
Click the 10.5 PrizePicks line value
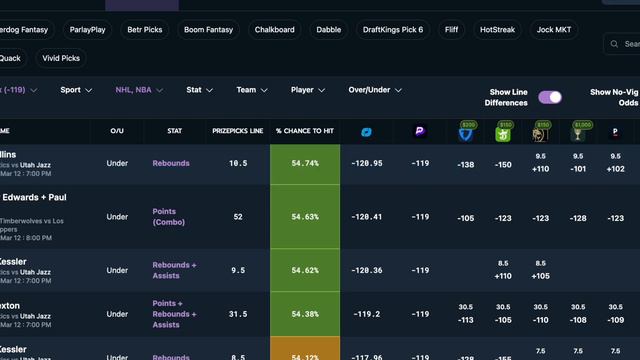[238, 163]
